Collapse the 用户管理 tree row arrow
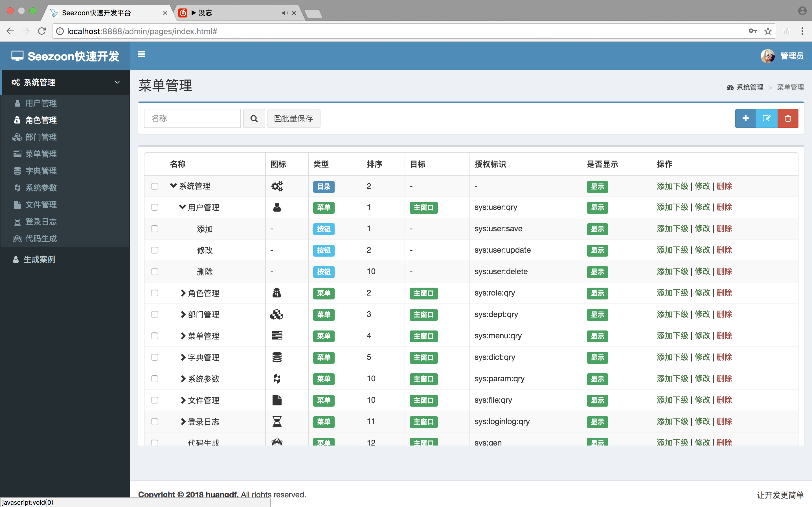Viewport: 812px width, 507px height. click(x=182, y=207)
